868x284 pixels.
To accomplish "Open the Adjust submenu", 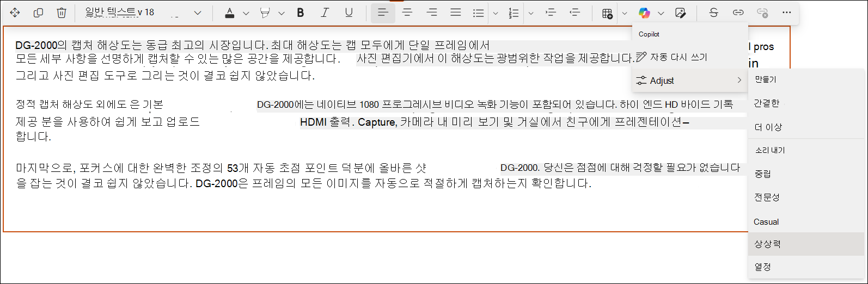I will tap(690, 81).
